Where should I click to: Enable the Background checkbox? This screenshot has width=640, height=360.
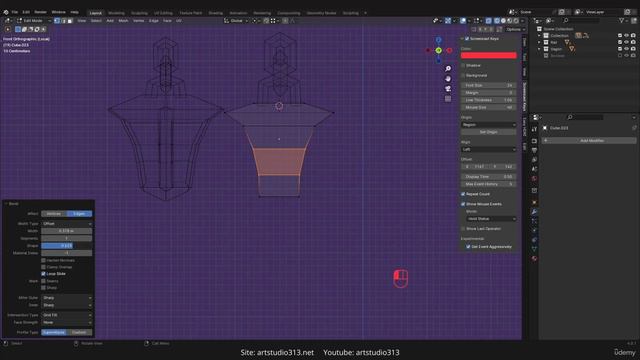463,76
